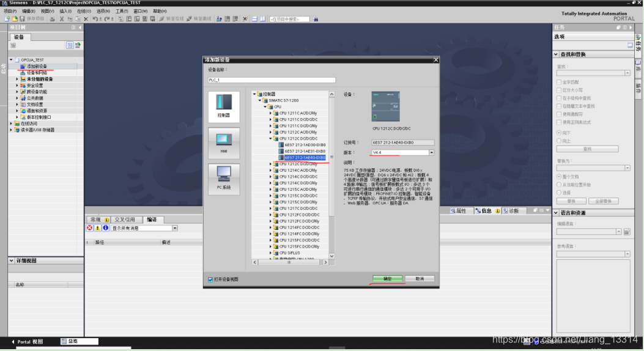Click the Delete X toolbar icon
The width and height of the screenshot is (644, 351).
86,19
